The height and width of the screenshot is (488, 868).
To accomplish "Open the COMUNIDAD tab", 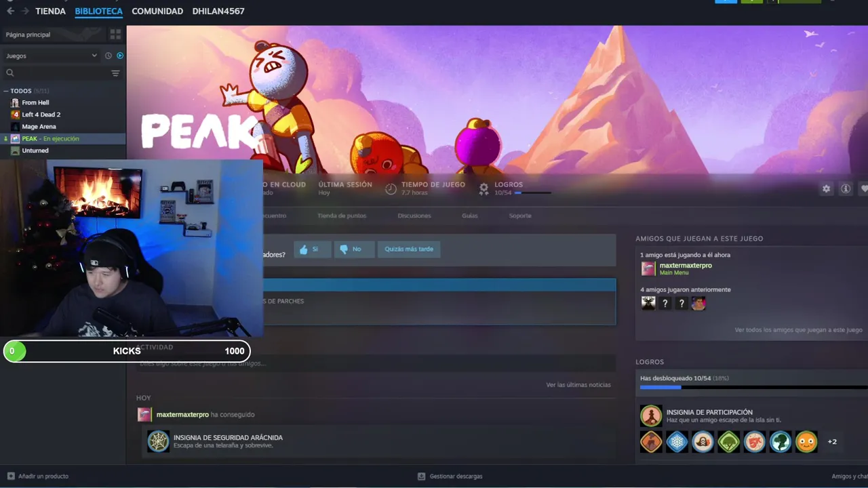I will pyautogui.click(x=157, y=12).
